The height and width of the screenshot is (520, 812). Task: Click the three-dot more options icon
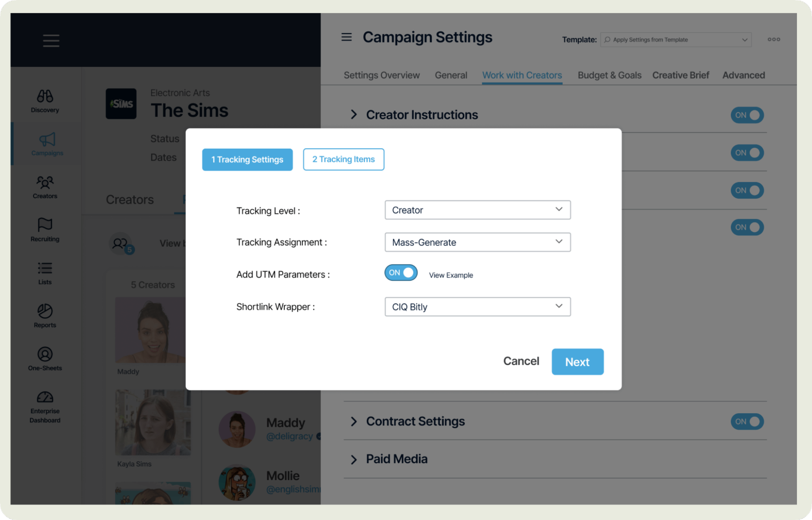tap(773, 39)
